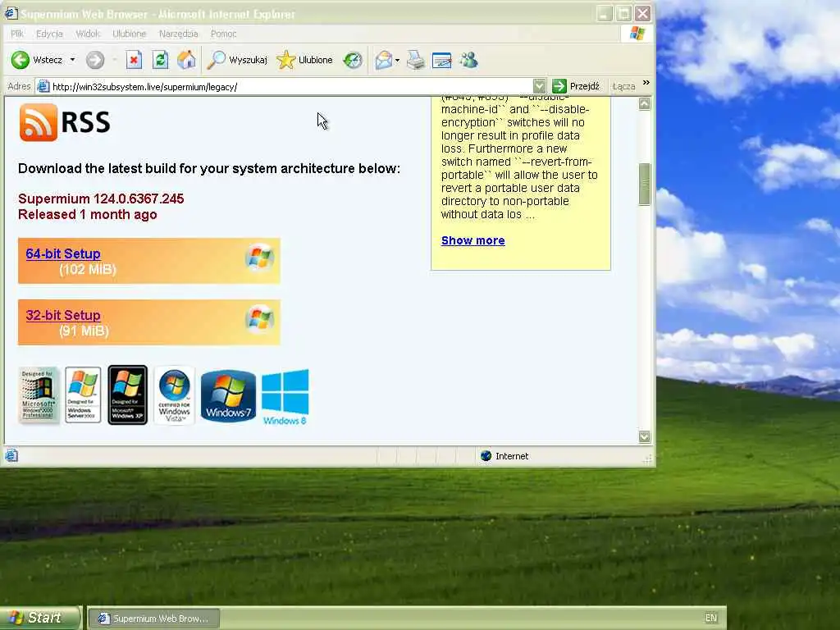
Task: Click the scrollbar up arrow
Action: (645, 104)
